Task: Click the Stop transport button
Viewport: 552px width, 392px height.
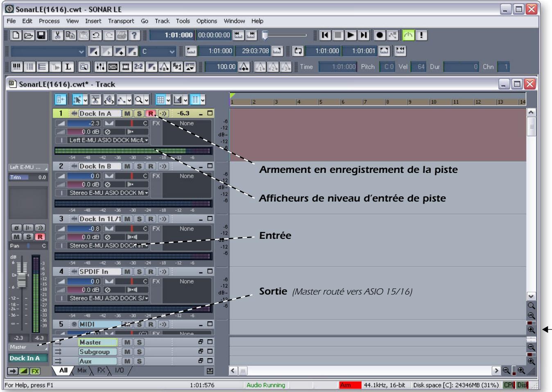Action: pos(338,35)
